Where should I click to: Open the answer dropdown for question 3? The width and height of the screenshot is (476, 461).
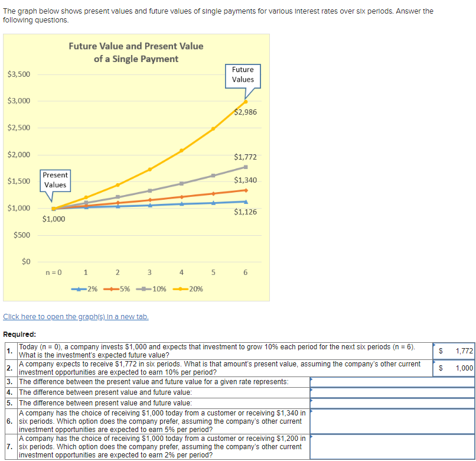(391, 382)
